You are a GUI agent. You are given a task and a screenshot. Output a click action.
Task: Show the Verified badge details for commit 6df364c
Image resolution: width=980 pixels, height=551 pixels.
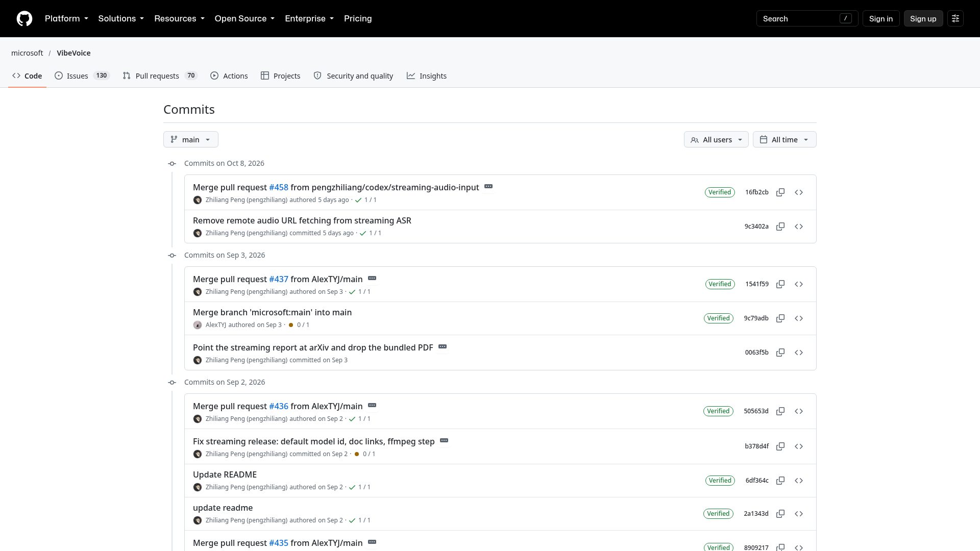tap(720, 481)
